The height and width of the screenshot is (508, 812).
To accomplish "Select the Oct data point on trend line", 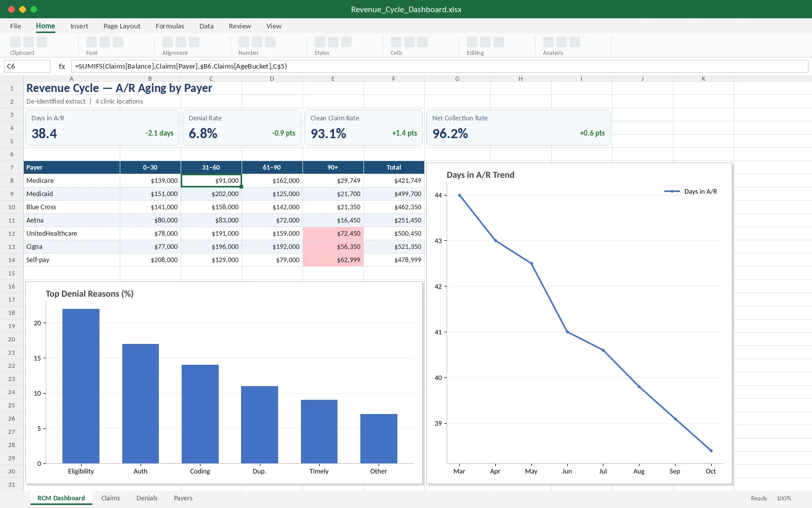I will (x=711, y=451).
